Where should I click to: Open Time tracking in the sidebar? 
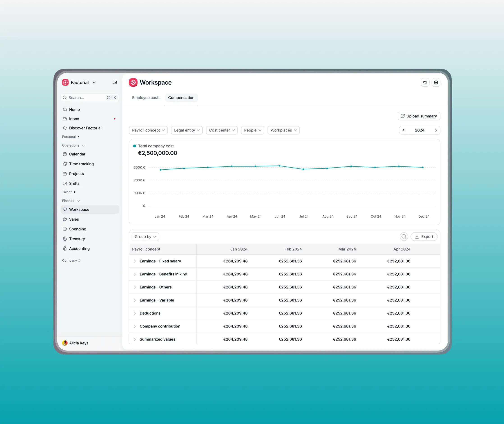click(x=81, y=164)
